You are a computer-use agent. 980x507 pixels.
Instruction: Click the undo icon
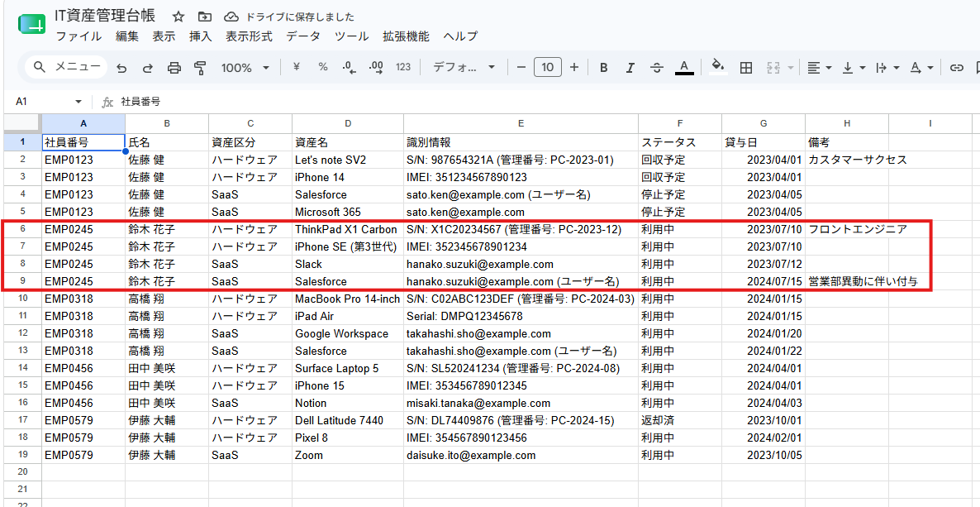[121, 68]
